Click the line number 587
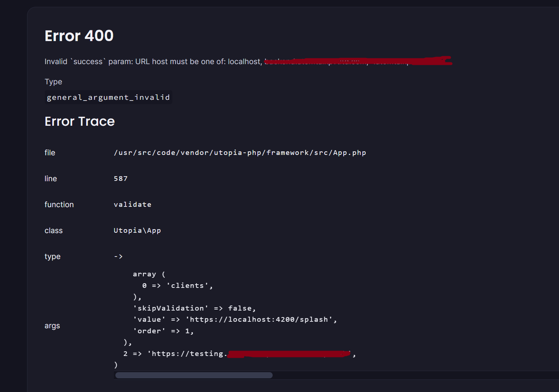Image resolution: width=559 pixels, height=392 pixels. (x=120, y=178)
